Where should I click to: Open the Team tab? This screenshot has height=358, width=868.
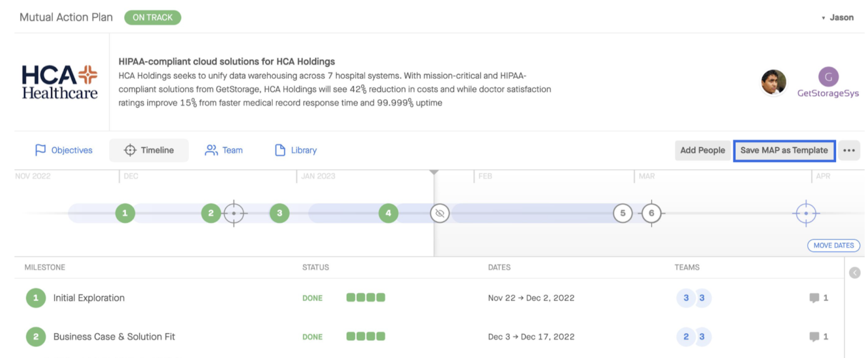224,150
